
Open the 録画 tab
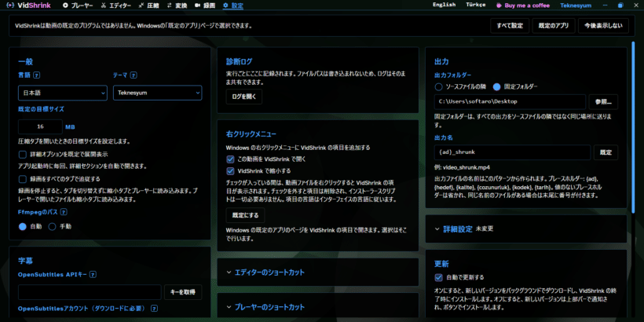tap(204, 5)
